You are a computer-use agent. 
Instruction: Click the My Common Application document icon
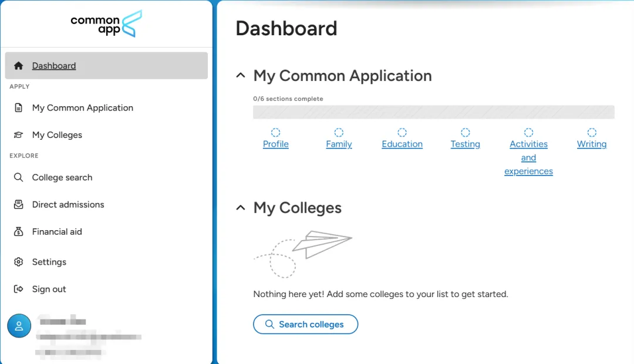(18, 107)
